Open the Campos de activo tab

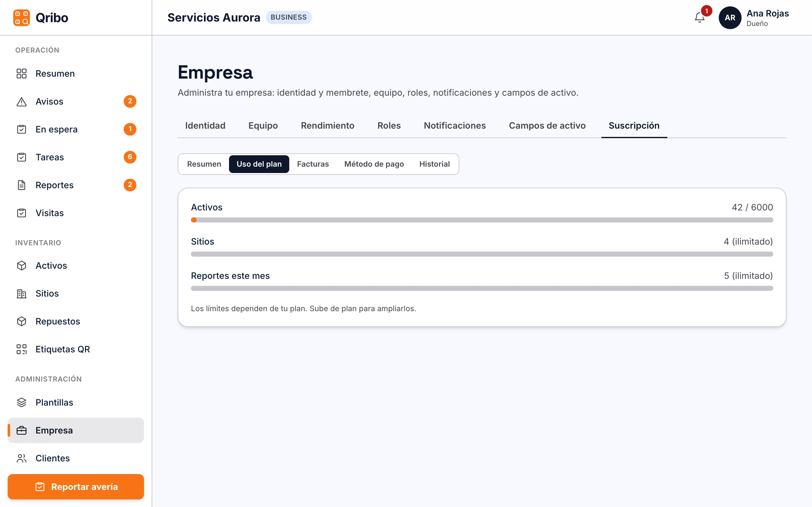tap(547, 125)
